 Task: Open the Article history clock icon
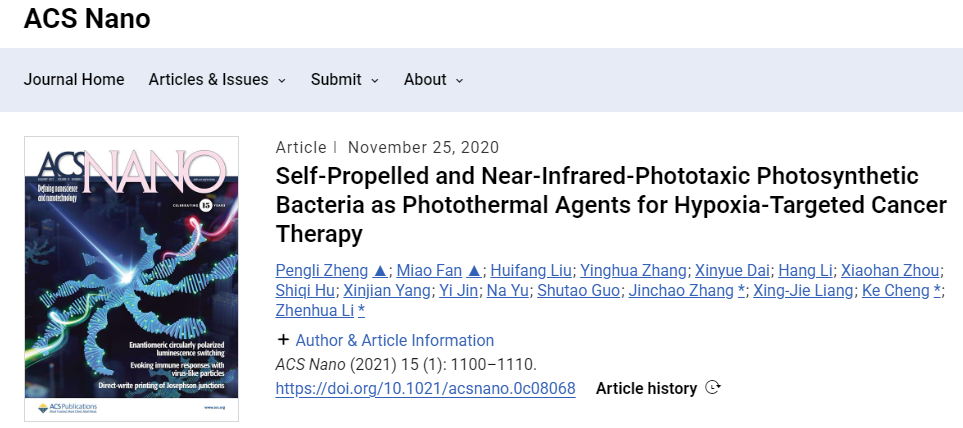tap(712, 387)
